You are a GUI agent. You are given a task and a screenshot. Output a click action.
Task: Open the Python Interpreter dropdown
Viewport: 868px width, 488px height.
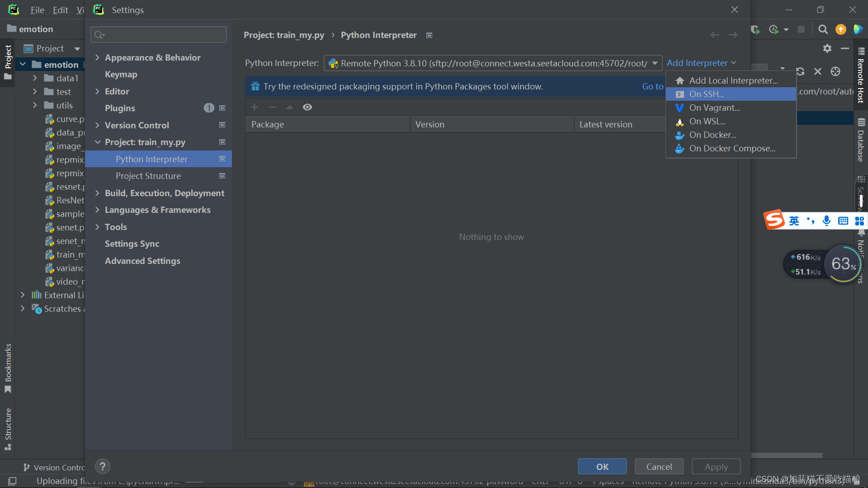(x=655, y=62)
